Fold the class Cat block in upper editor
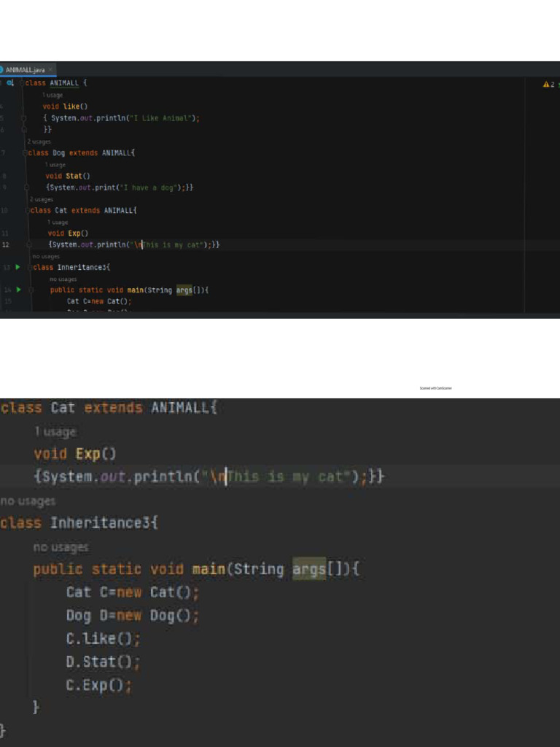This screenshot has width=560, height=747. click(26, 210)
